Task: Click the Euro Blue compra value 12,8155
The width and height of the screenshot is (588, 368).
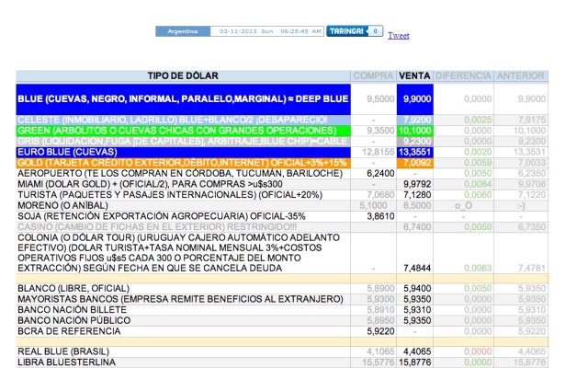Action: pos(379,152)
